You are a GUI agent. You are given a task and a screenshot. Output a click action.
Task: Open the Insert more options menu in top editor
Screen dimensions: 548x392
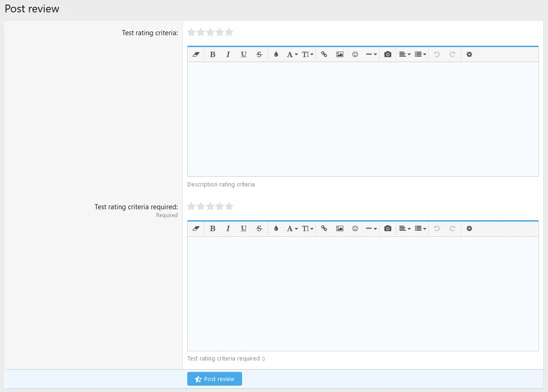[x=371, y=54]
